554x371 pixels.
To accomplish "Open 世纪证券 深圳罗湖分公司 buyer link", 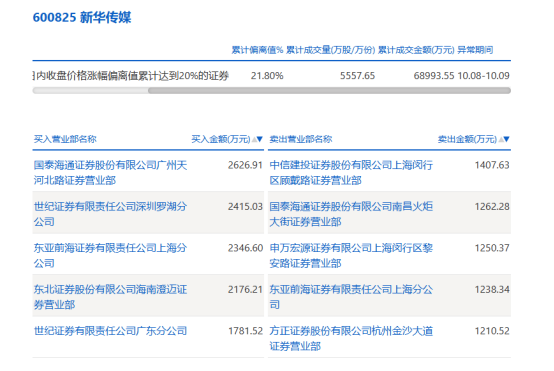I will [110, 214].
